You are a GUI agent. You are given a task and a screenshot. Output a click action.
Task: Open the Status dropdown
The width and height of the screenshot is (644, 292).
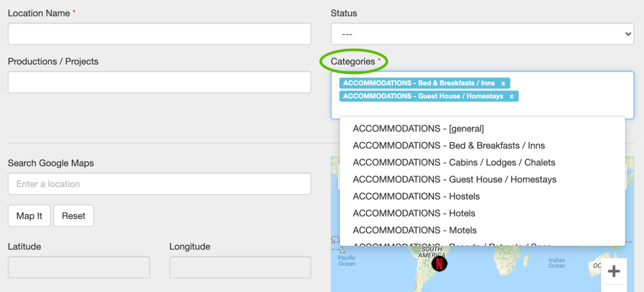pos(482,34)
